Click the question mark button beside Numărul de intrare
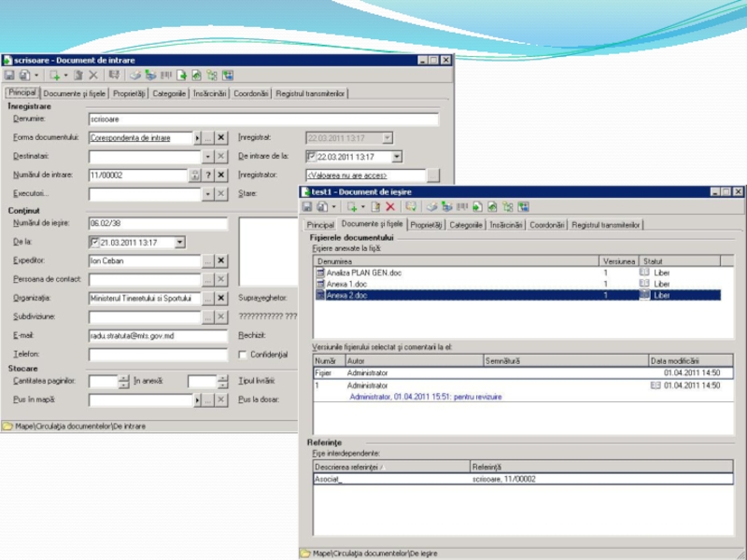Viewport: 747px width, 560px height. [x=208, y=175]
